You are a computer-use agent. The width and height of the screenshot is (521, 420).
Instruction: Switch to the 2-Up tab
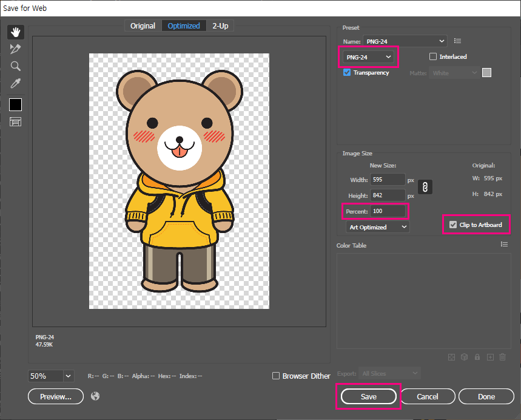(x=220, y=26)
